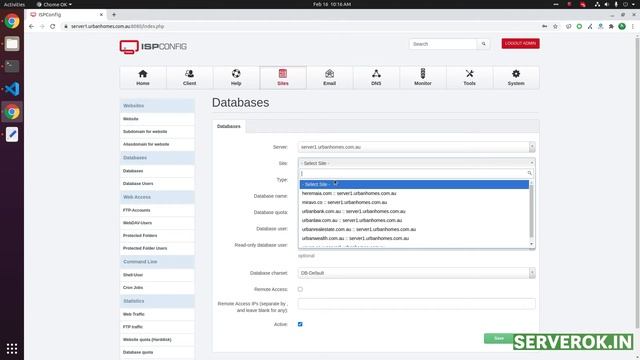The width and height of the screenshot is (640, 360).
Task: Select urbanbank.com.au site option
Action: pos(414,211)
